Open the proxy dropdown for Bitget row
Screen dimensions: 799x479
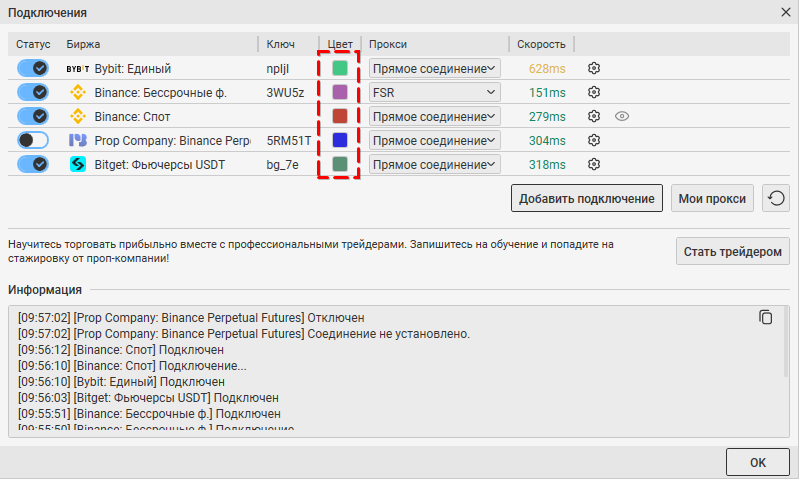click(x=435, y=164)
